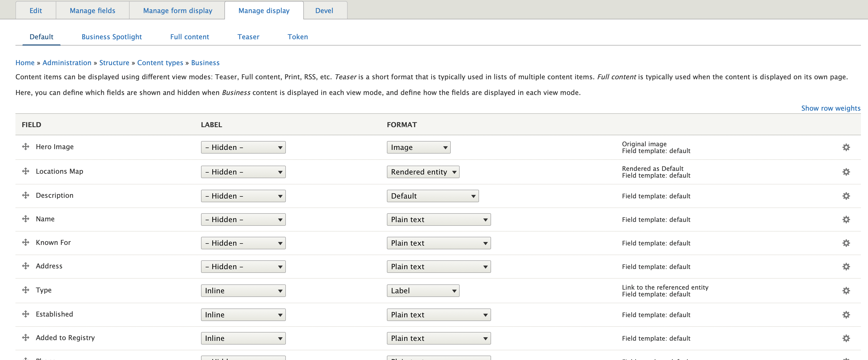
Task: Go to Content types breadcrumb link
Action: pyautogui.click(x=160, y=63)
